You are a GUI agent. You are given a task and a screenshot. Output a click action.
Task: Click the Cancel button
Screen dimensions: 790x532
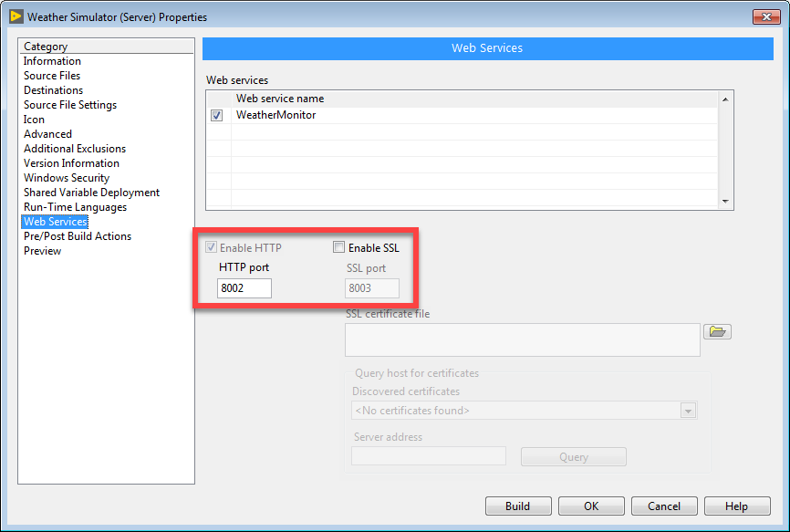pos(664,506)
